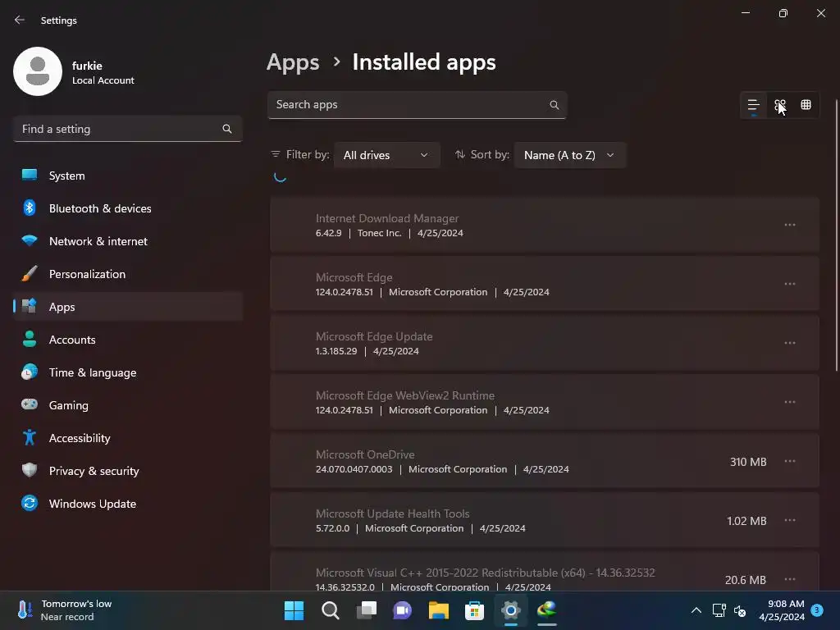The width and height of the screenshot is (840, 630).
Task: Open Personalization settings
Action: 127,274
